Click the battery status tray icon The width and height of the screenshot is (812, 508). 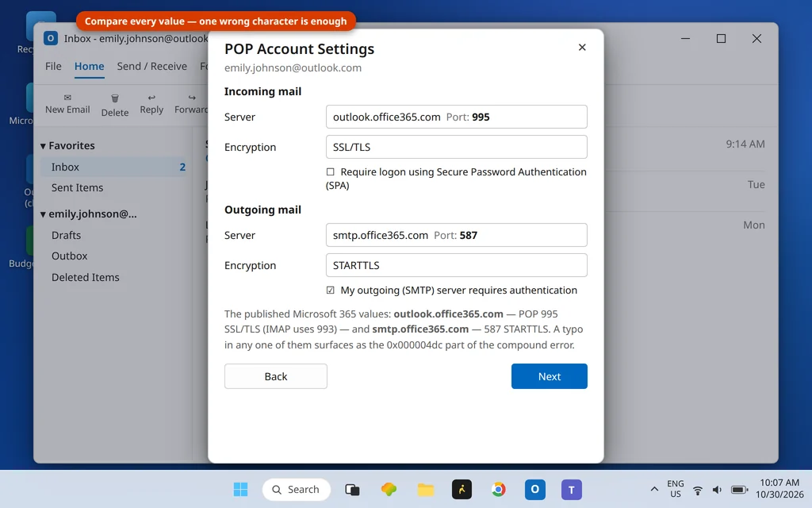740,489
